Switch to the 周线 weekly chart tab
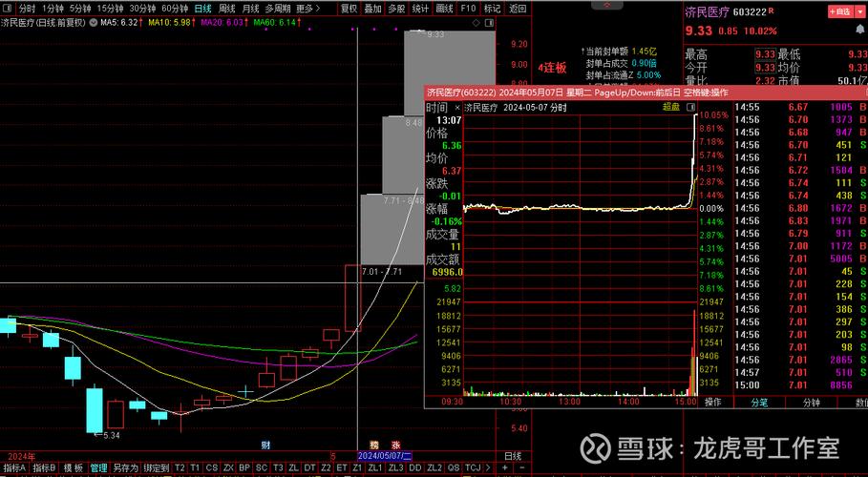This screenshot has width=868, height=477. point(227,8)
